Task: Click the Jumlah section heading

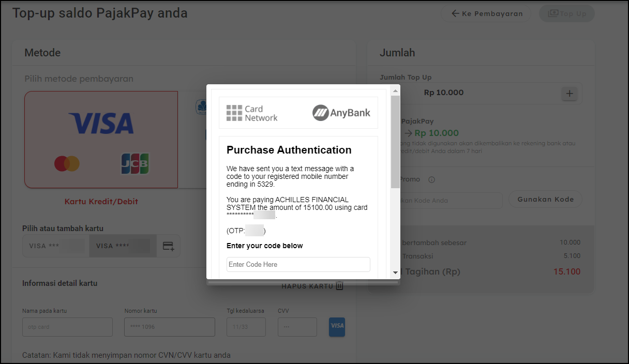Action: pyautogui.click(x=397, y=53)
